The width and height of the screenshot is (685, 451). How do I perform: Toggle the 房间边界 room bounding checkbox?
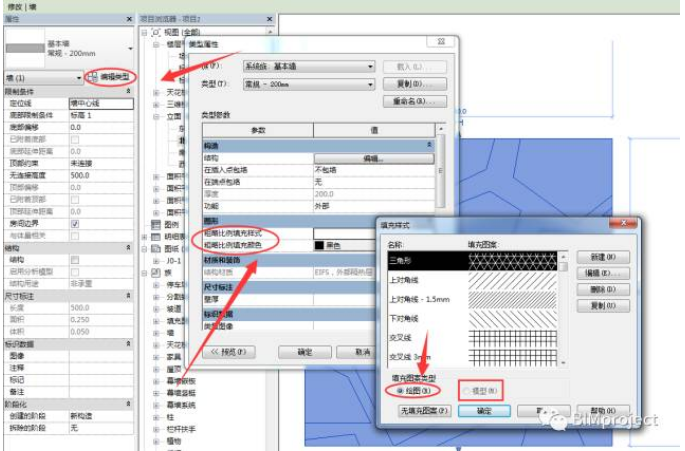[x=75, y=224]
